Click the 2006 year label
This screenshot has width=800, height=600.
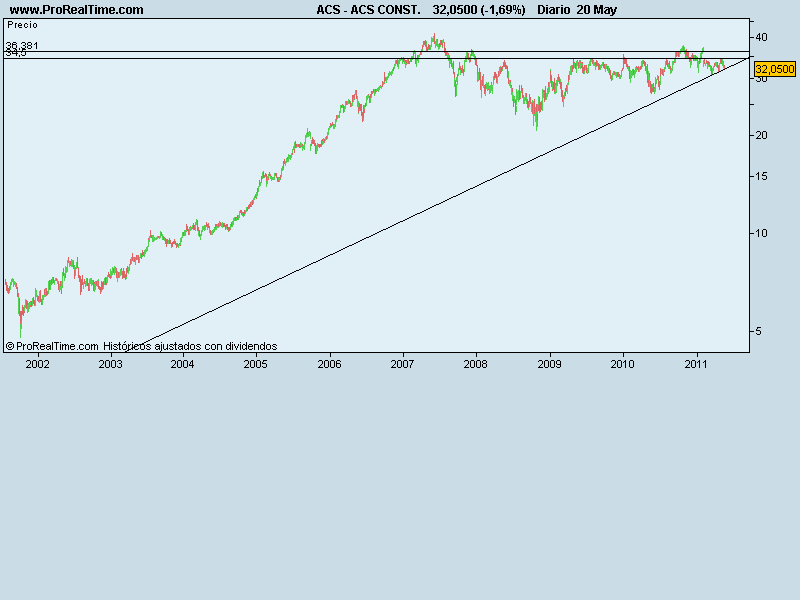point(329,364)
